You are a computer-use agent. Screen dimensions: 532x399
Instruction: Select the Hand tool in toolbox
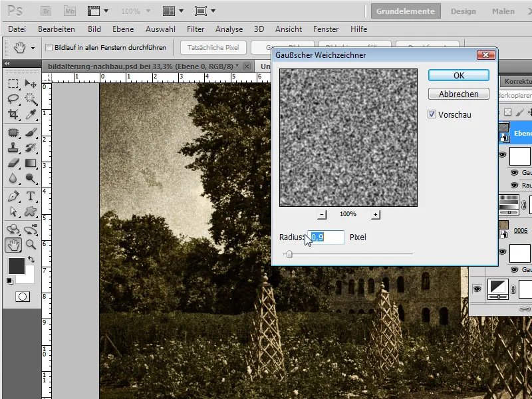click(13, 245)
